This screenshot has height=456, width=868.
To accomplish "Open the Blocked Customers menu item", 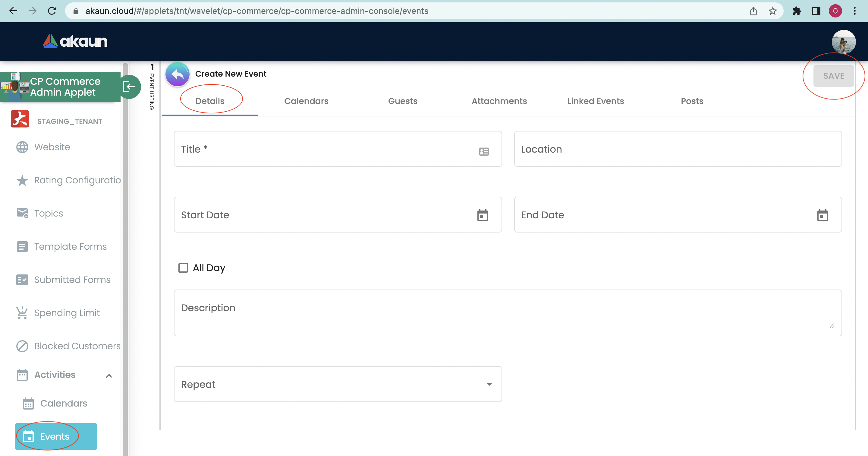I will click(77, 346).
